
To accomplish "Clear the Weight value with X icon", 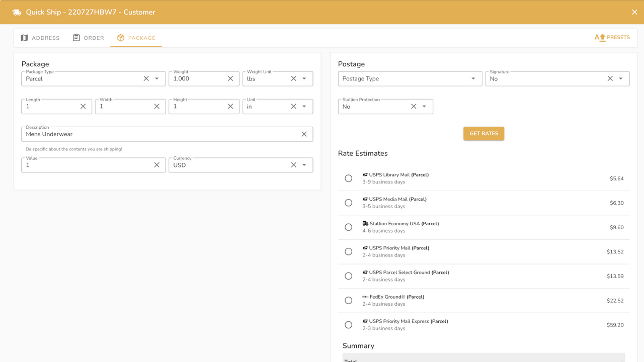I will point(230,78).
